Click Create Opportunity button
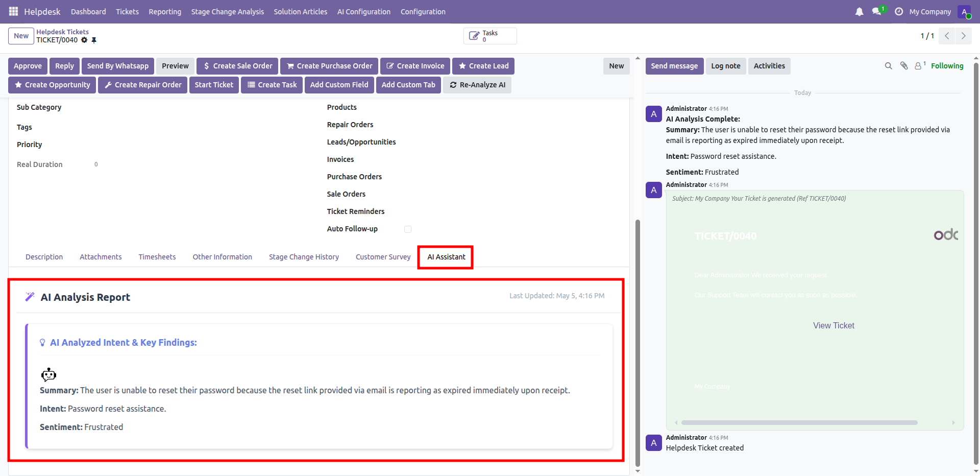Screen dimensions: 980x476 coord(52,85)
